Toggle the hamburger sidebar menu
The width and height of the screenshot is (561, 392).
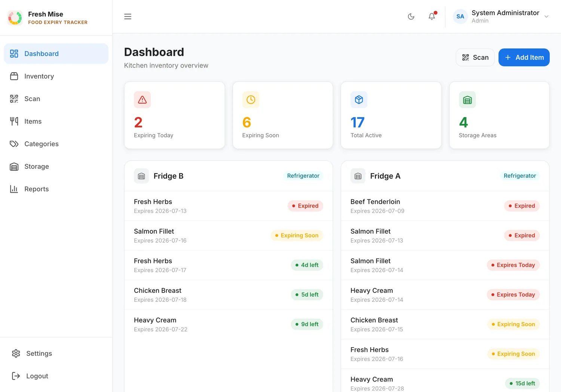(128, 16)
